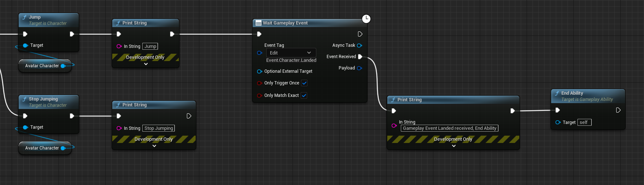Screen dimensions: 644x185
Task: Toggle the Only Match Exact checkbox
Action: [304, 95]
